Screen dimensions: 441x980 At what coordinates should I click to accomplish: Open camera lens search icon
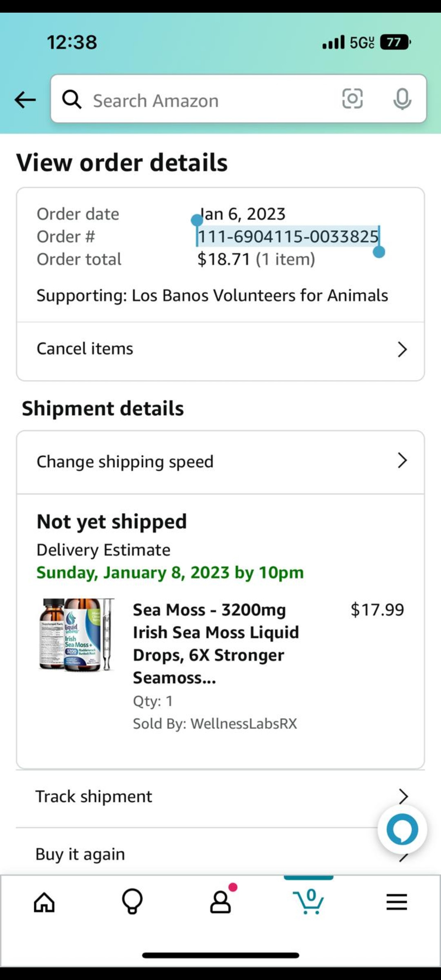tap(352, 99)
